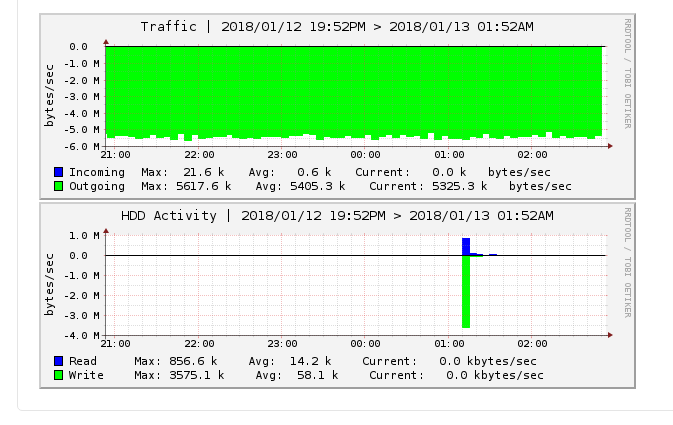This screenshot has width=673, height=425.
Task: Click the Write legend label
Action: click(86, 375)
